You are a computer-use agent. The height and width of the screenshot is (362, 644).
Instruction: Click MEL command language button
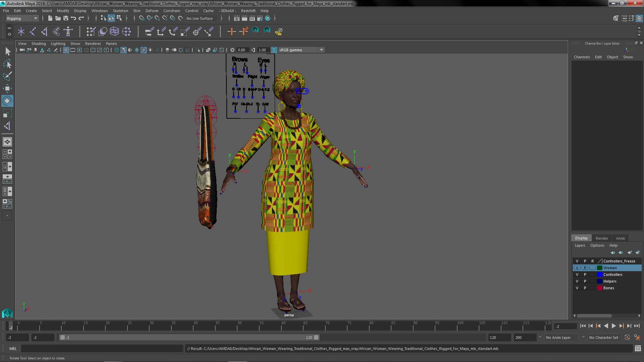13,349
